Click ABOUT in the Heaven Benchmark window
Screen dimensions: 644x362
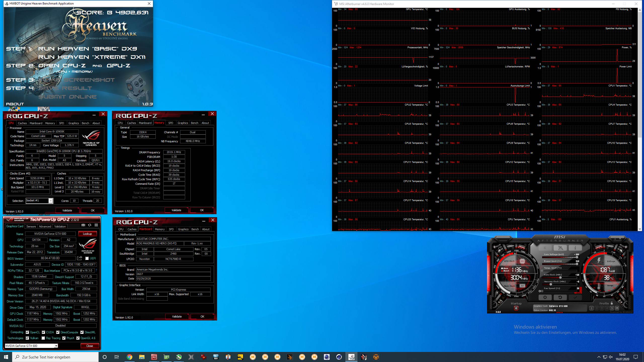[15, 104]
